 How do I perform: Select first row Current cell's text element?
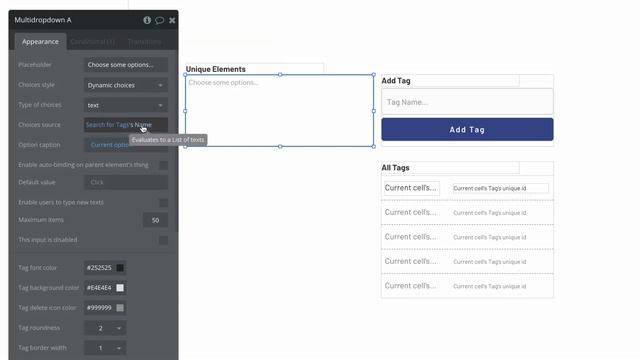pos(411,188)
